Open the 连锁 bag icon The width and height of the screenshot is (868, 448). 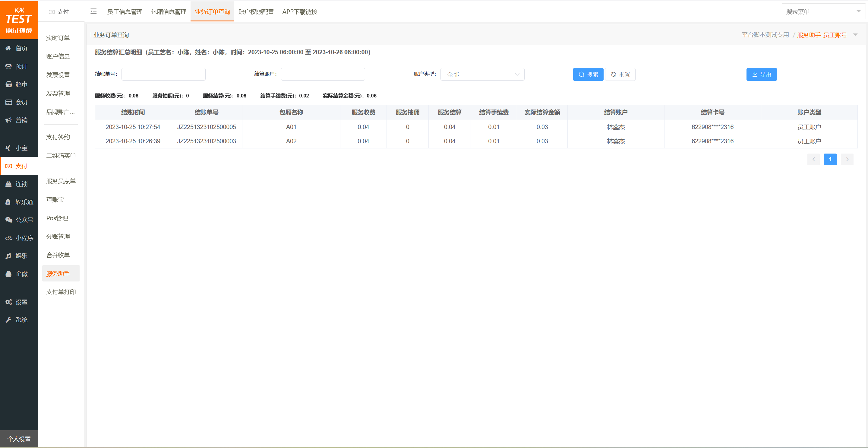click(8, 184)
